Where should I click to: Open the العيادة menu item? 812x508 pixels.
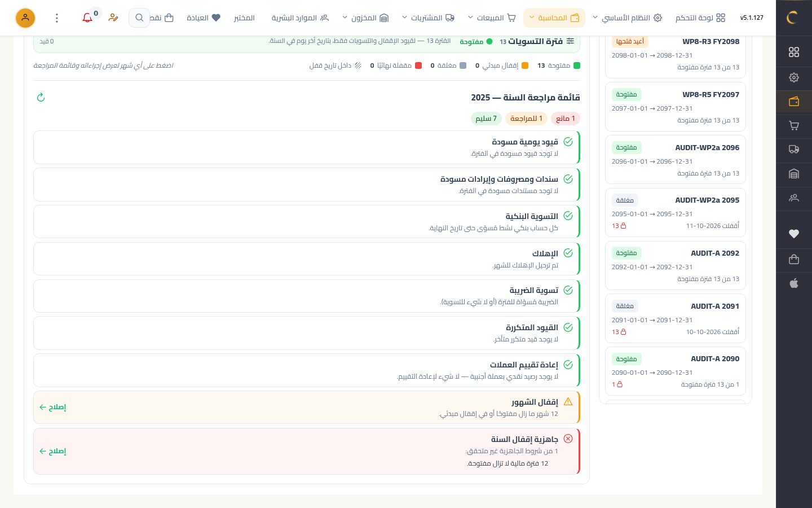click(x=203, y=18)
